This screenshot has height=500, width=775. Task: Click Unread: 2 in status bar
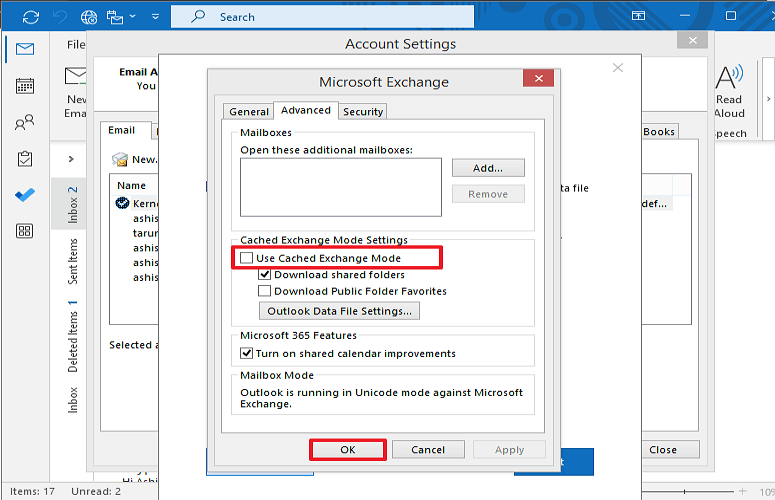pyautogui.click(x=96, y=491)
